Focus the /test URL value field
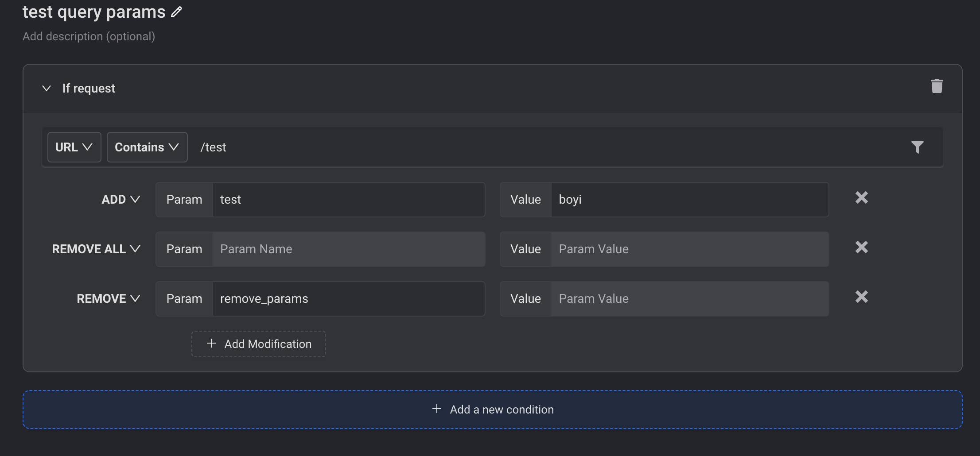Image resolution: width=980 pixels, height=456 pixels. (549, 147)
